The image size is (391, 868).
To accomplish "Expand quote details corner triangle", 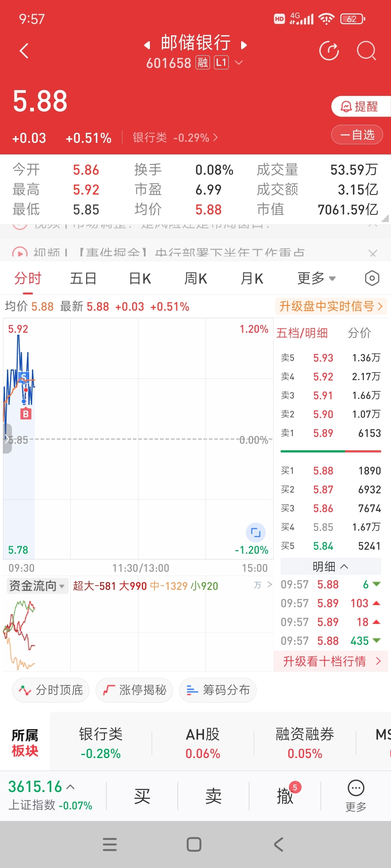I will 385,218.
